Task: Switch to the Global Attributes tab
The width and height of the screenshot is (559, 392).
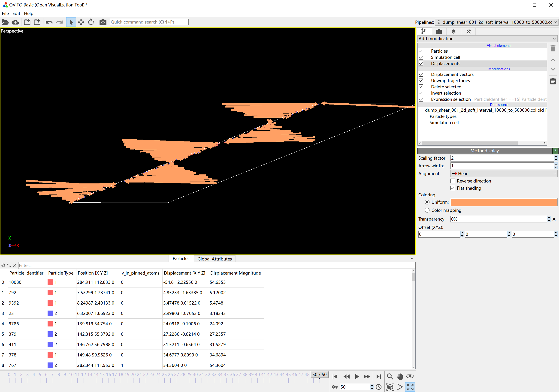Action: (214, 259)
